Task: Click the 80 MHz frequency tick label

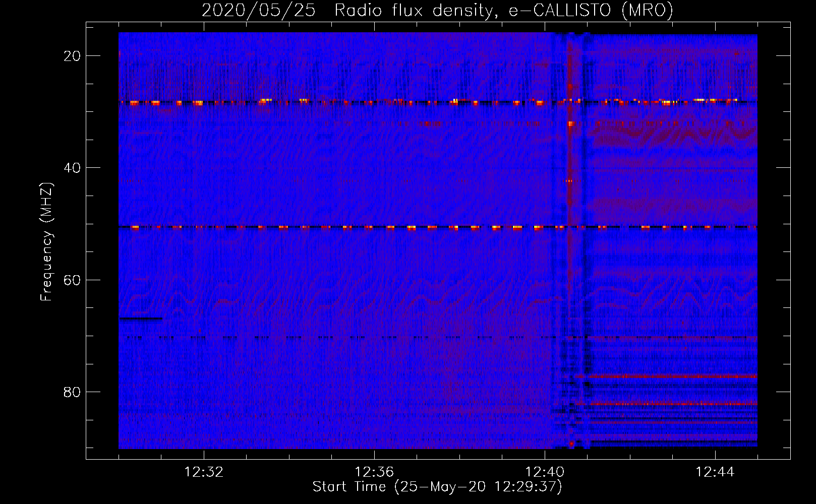Action: [x=72, y=392]
